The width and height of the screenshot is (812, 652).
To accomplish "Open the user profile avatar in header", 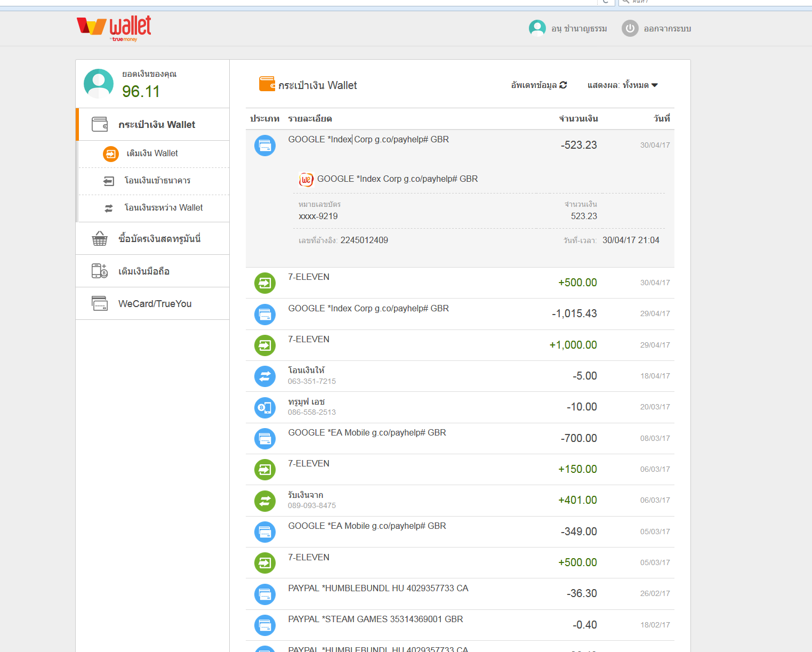I will [x=537, y=28].
